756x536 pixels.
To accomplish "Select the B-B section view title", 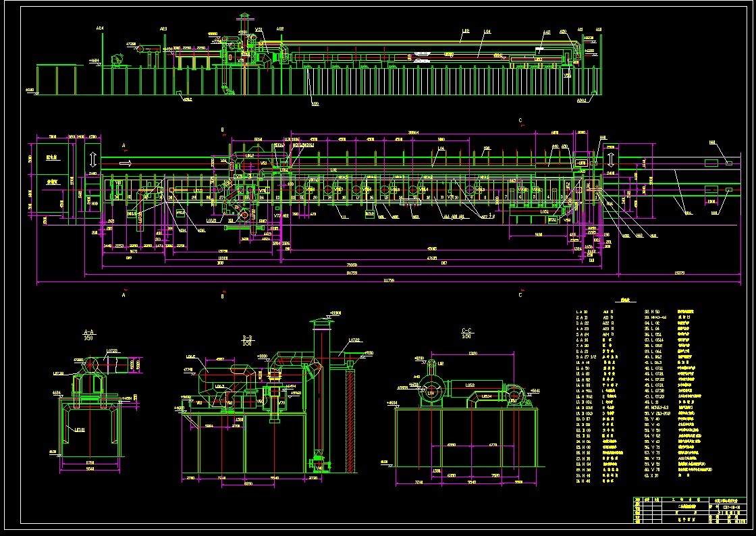I will coord(247,338).
